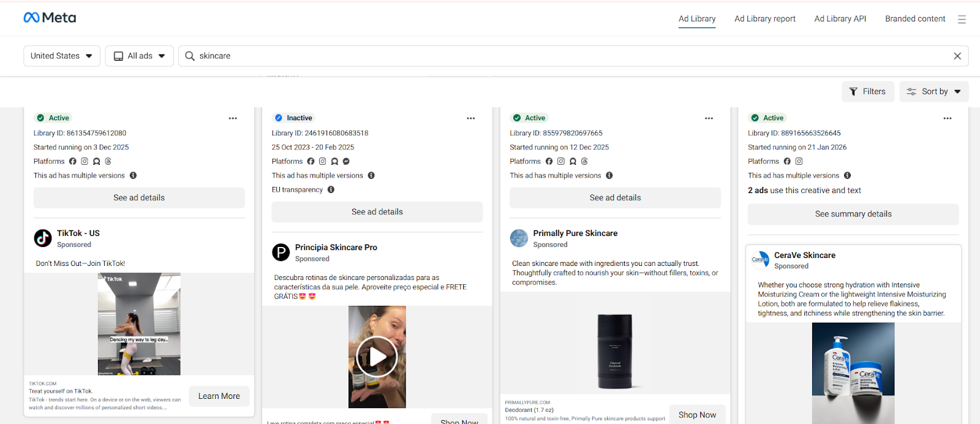Click the TikTok - US page avatar

pos(43,238)
